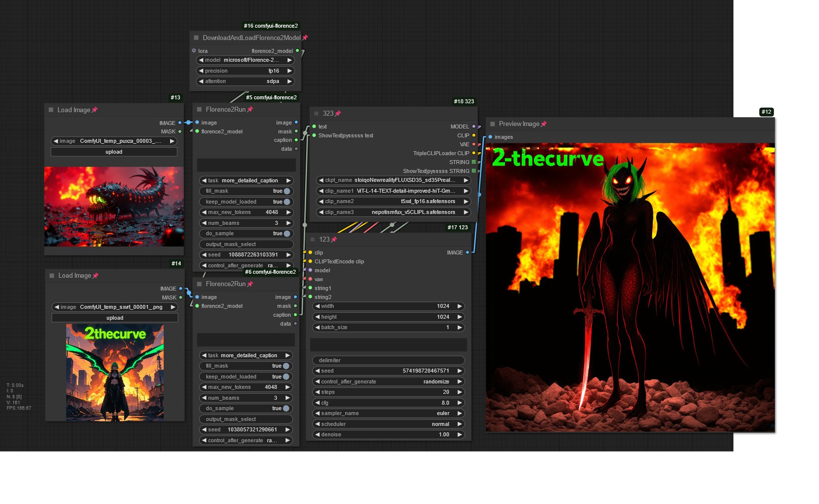Screen dimensions: 819x504
Task: Click the ShowText|pysssss STRING output port
Action: tap(474, 171)
